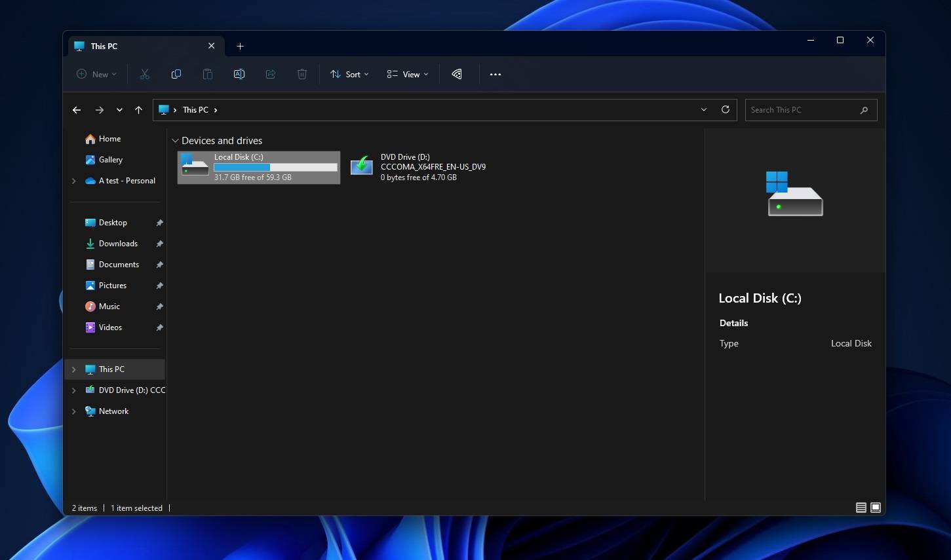Open the See more (...) menu
The width and height of the screenshot is (951, 560).
point(495,74)
